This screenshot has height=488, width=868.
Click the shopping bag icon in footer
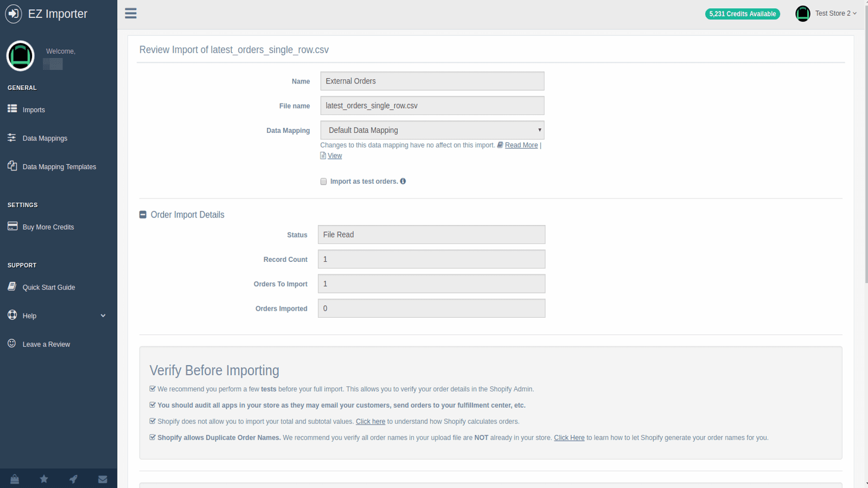[x=15, y=479]
